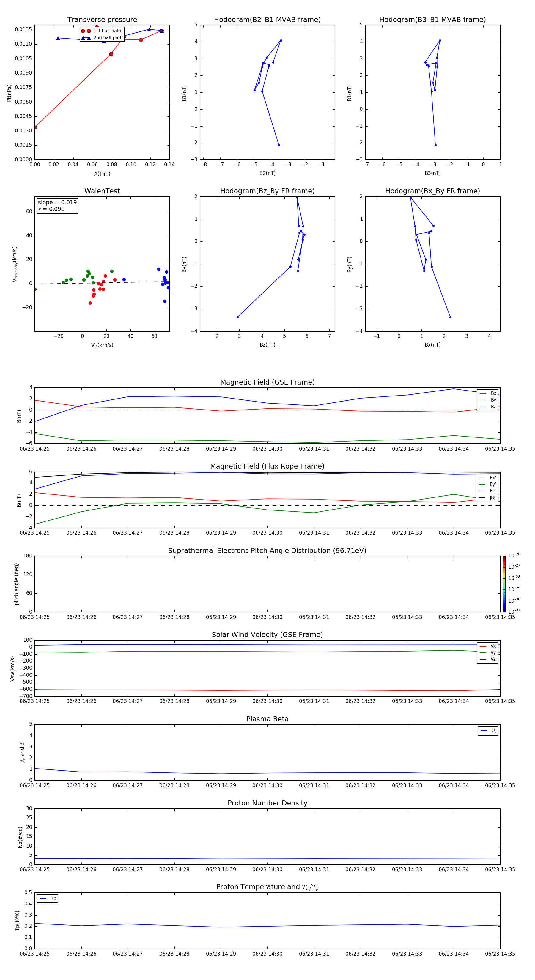Click the '2nd half path' legend entry
Image resolution: width=535 pixels, height=980 pixels.
click(102, 38)
